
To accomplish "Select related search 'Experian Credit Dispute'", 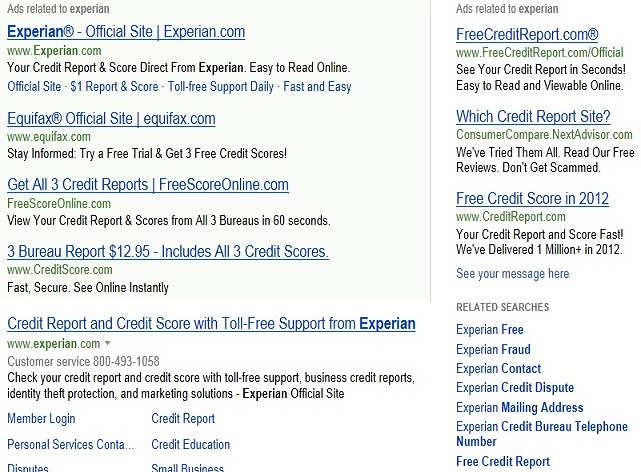I will [515, 387].
